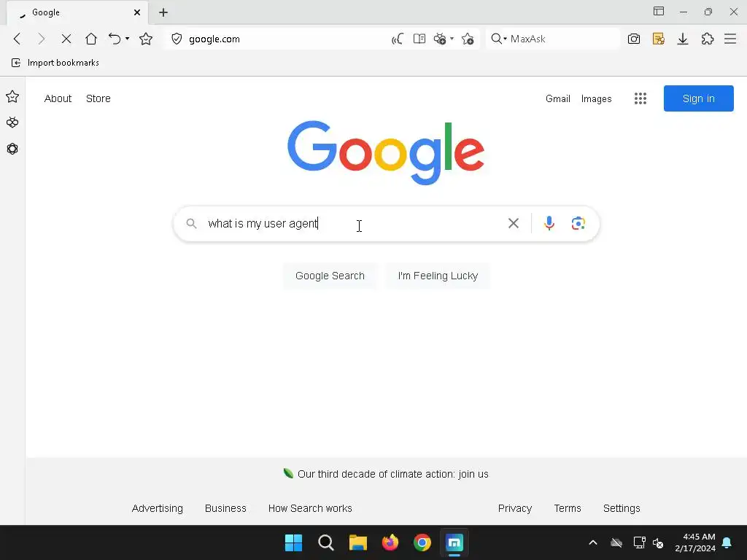This screenshot has height=560, width=747.
Task: Click the Google Search button
Action: pyautogui.click(x=330, y=276)
